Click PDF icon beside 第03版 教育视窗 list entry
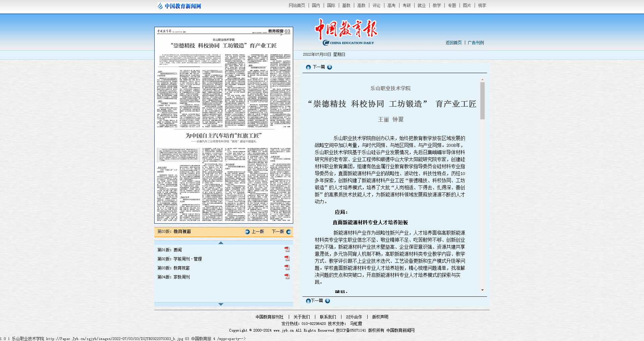This screenshot has width=644, height=341. 287,267
